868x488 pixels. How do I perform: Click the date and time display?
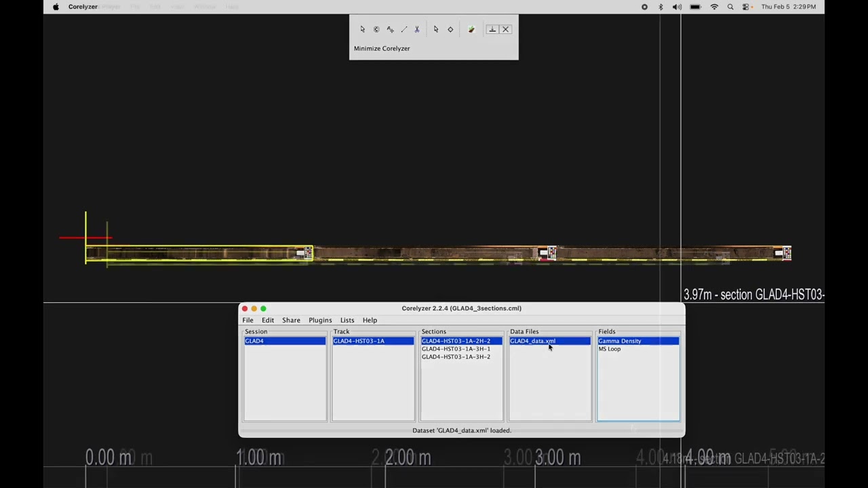coord(789,7)
